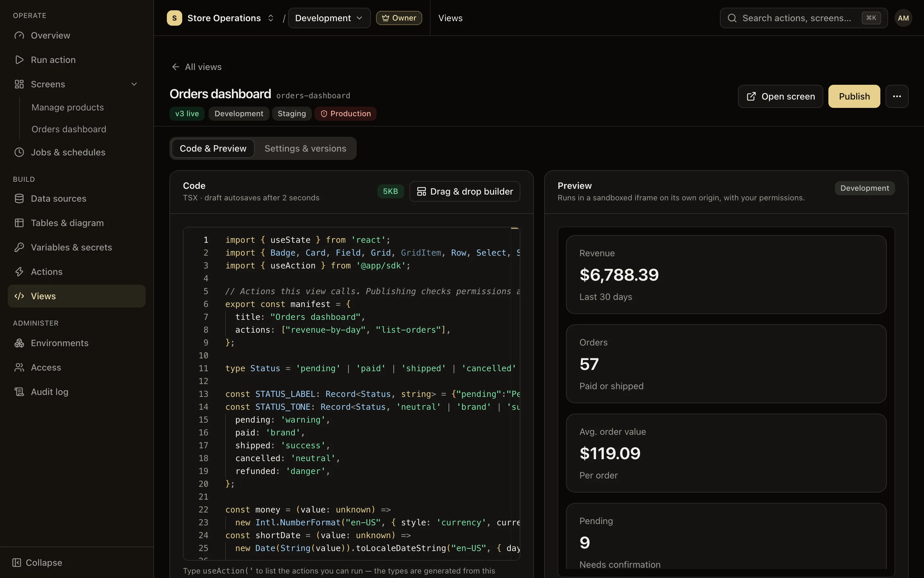
Task: Focus the search actions, screens field
Action: point(804,18)
